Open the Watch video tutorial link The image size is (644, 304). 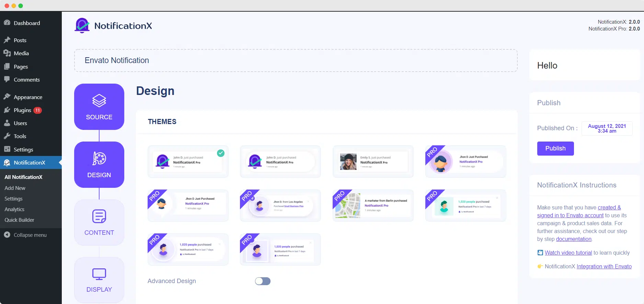(568, 253)
